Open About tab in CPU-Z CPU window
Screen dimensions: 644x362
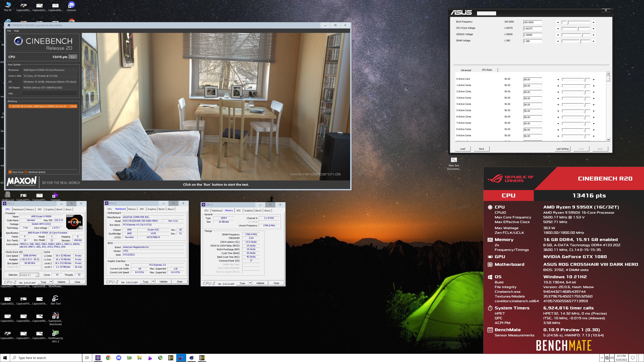click(68, 209)
